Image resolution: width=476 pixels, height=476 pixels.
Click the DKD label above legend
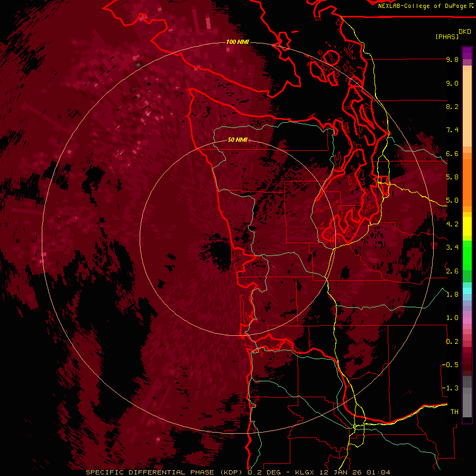465,32
